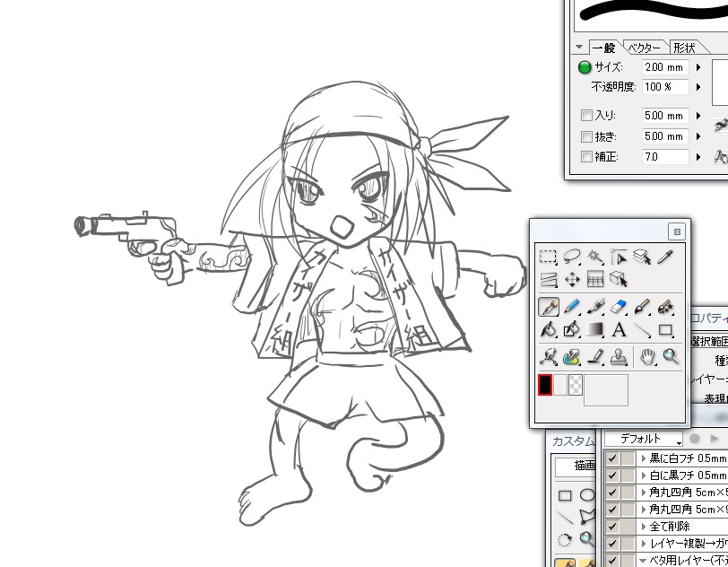Pick the magic wand tool
728x567 pixels.
[x=594, y=257]
